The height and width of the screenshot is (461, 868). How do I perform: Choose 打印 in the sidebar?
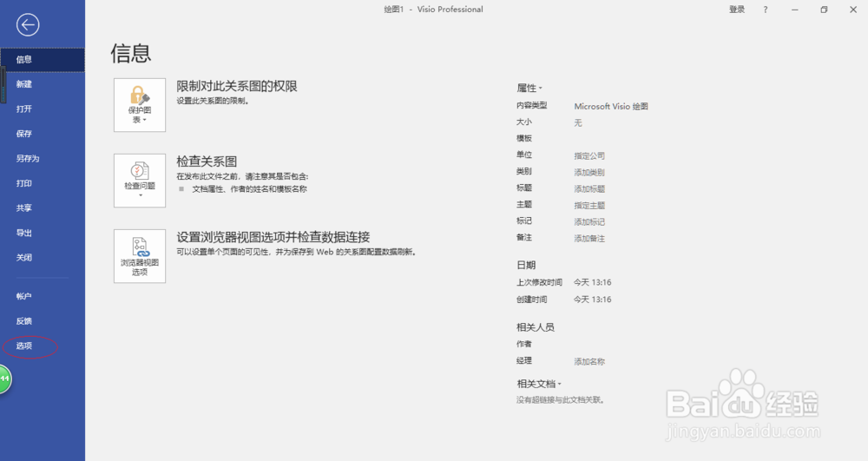click(x=43, y=183)
